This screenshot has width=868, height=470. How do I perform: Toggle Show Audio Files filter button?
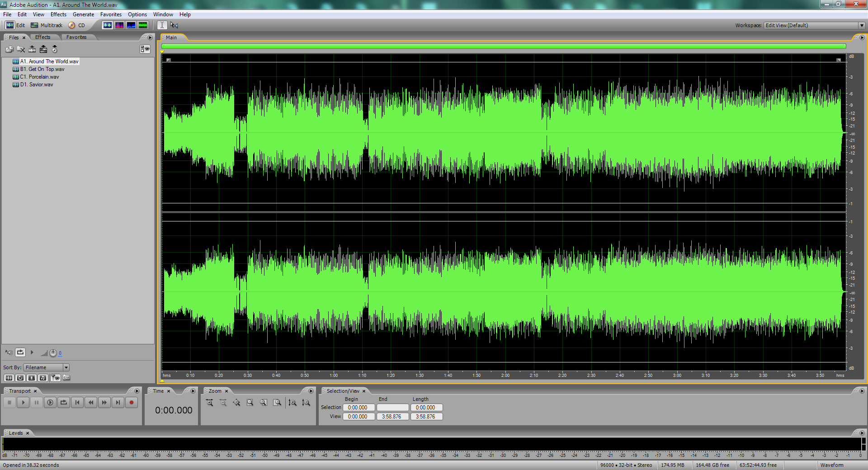[x=9, y=378]
